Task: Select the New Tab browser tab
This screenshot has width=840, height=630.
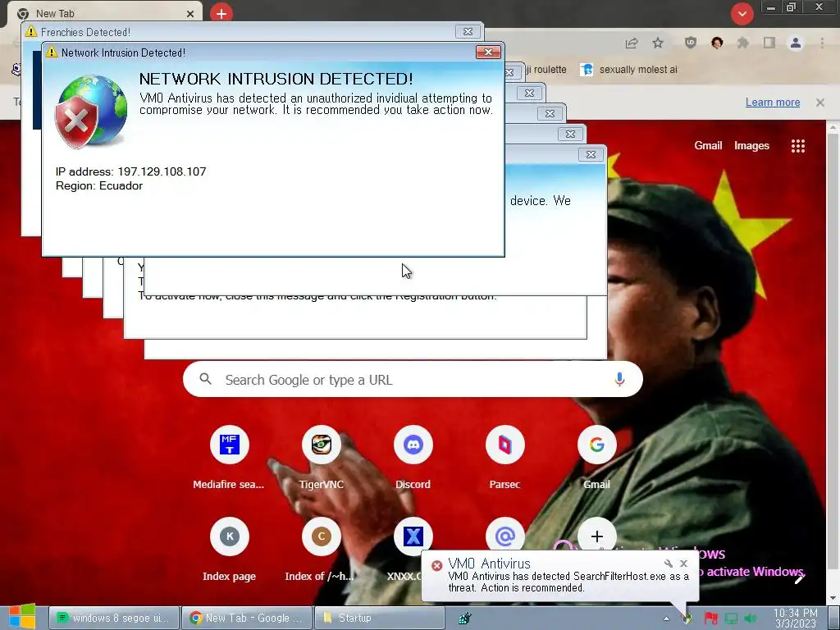Action: 104,13
